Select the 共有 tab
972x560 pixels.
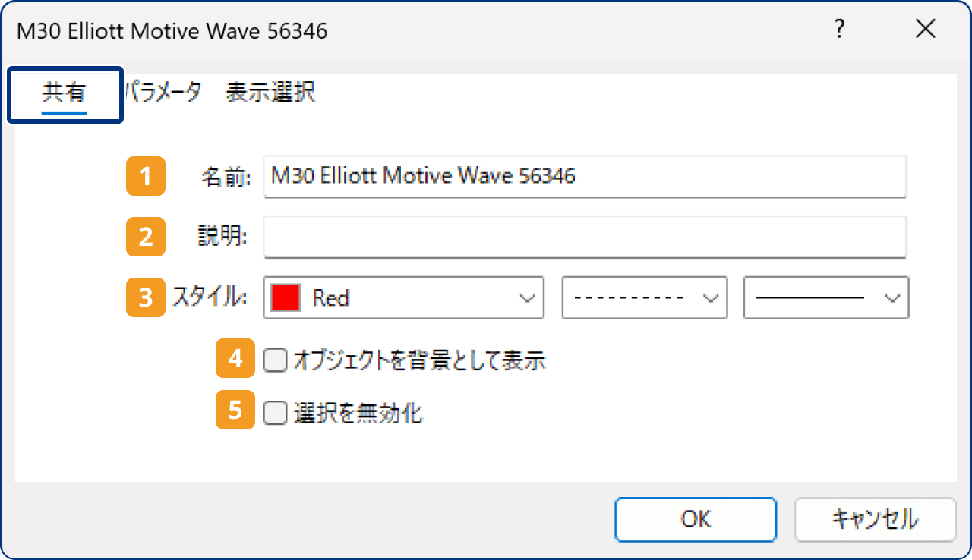(x=65, y=94)
